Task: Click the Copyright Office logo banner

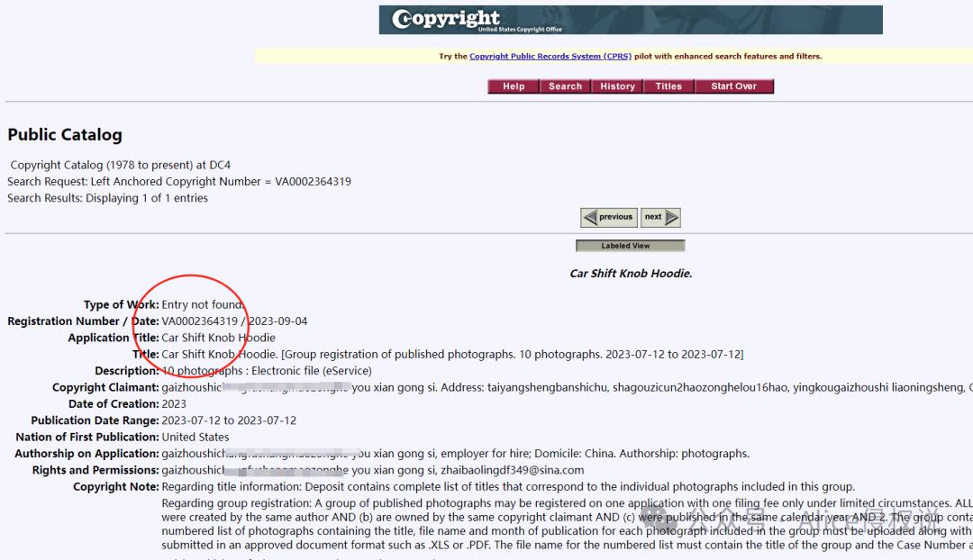Action: [x=630, y=20]
